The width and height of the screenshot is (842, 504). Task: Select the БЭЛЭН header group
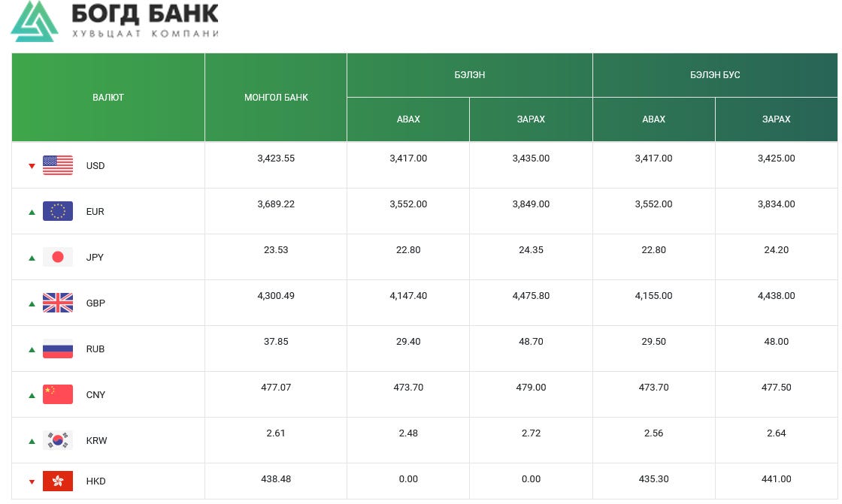click(470, 75)
